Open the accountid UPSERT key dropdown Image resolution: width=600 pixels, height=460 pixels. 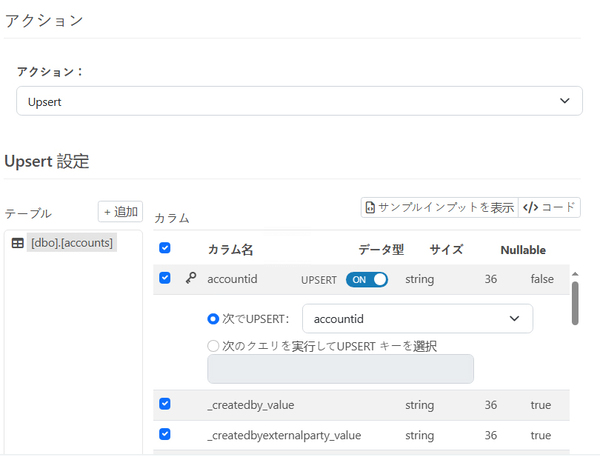(417, 319)
